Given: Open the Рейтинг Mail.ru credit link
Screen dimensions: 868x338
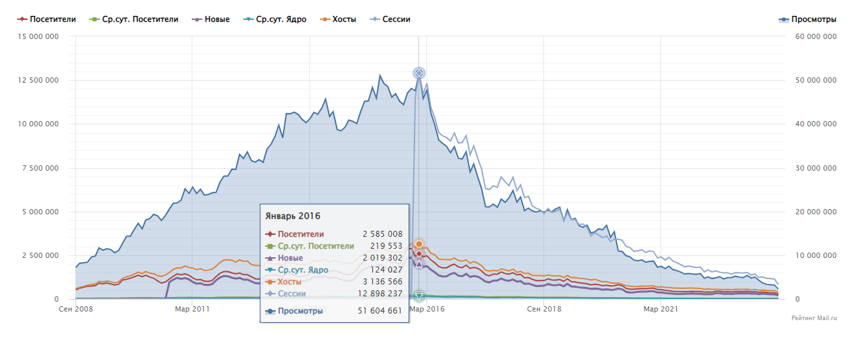Looking at the screenshot, I should [814, 318].
